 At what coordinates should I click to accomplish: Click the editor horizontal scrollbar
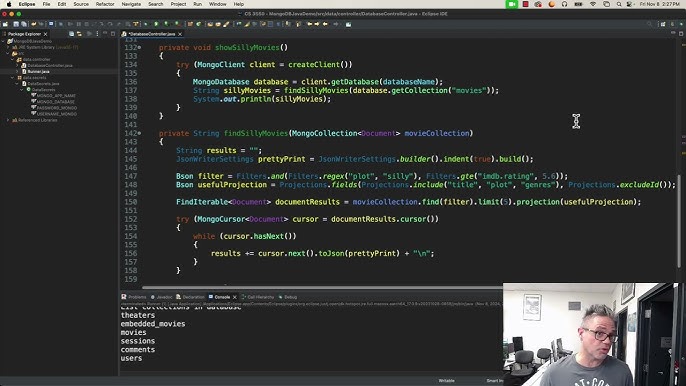(x=322, y=288)
